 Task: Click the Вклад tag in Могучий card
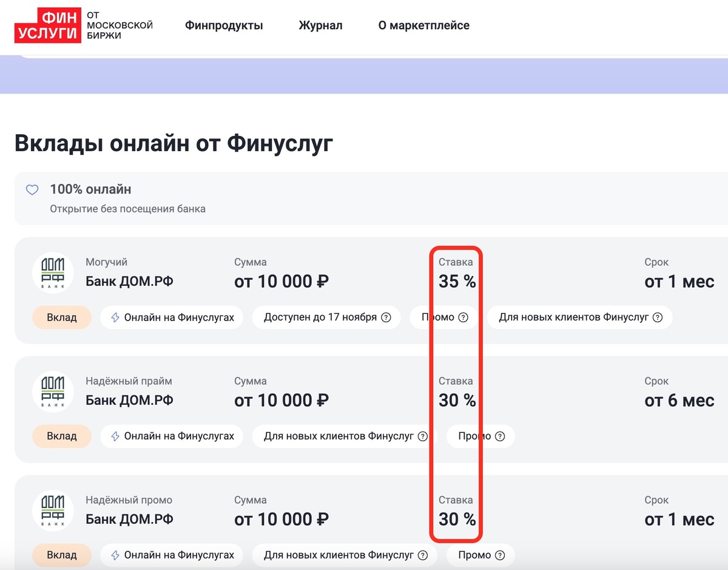pos(62,317)
